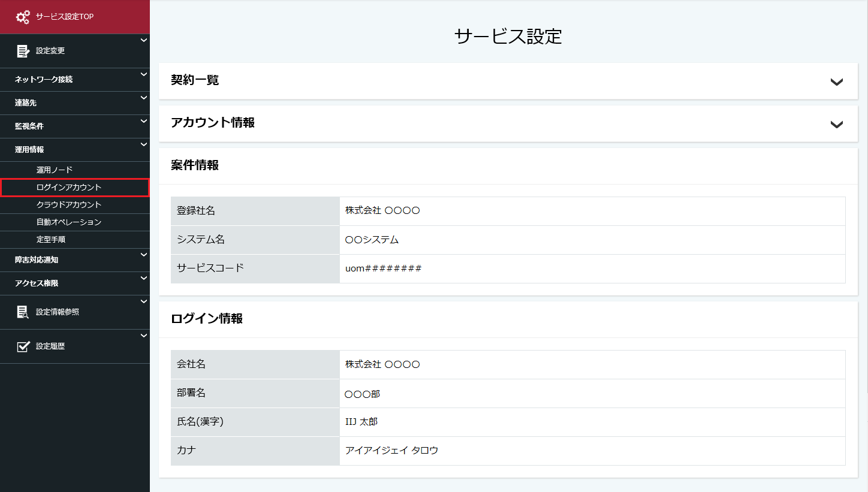Collapse the 設定変更 chevron

click(x=143, y=40)
